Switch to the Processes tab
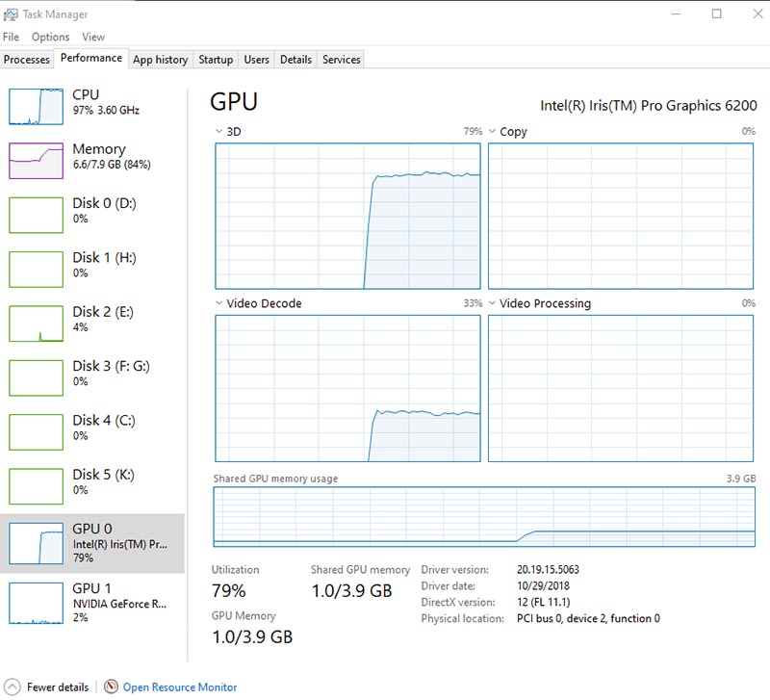 (x=27, y=60)
